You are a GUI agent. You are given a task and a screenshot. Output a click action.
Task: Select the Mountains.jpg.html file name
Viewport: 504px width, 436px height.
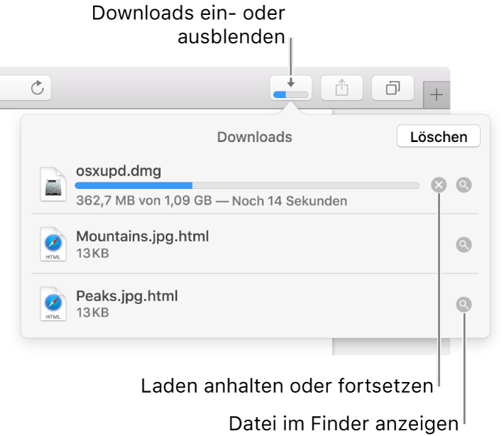[143, 236]
